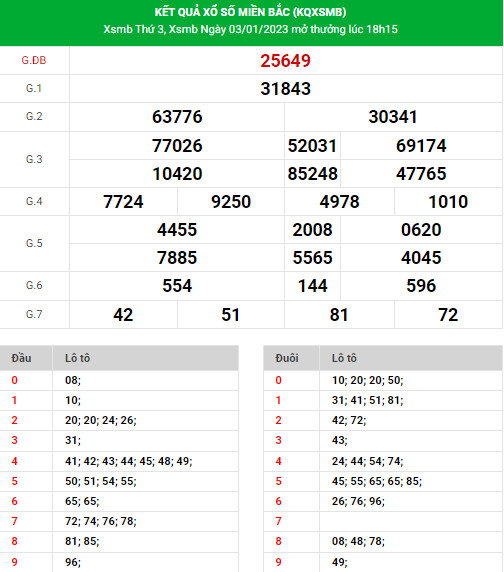The image size is (504, 572).
Task: Select G.5 number 2008
Action: pos(313,230)
